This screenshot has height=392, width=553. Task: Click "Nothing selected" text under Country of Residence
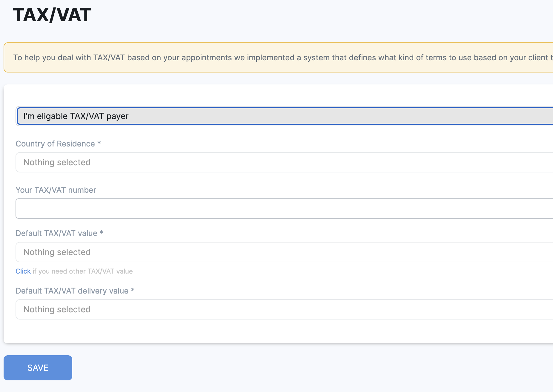[57, 162]
